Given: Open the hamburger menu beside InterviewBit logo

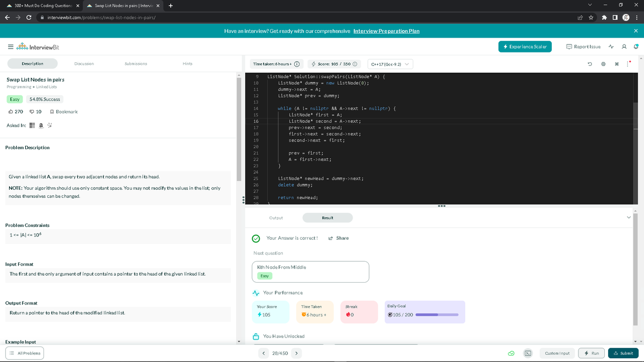Looking at the screenshot, I should 10,47.
